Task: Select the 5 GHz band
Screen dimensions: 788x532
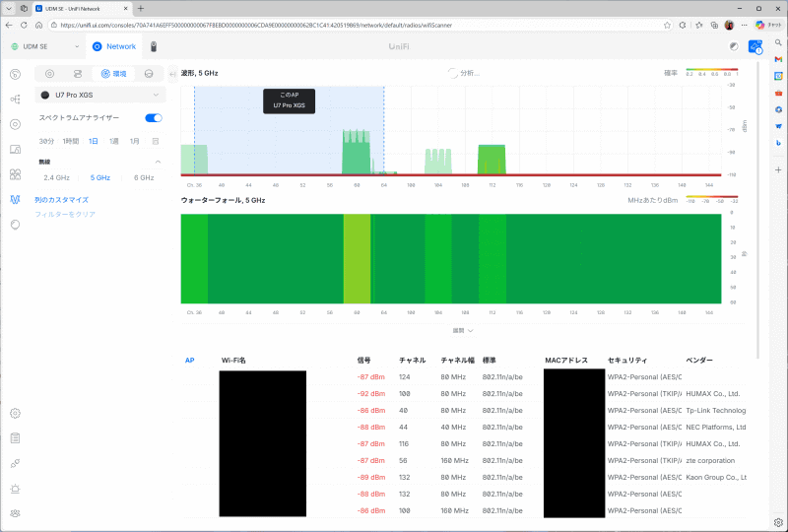Action: point(100,177)
